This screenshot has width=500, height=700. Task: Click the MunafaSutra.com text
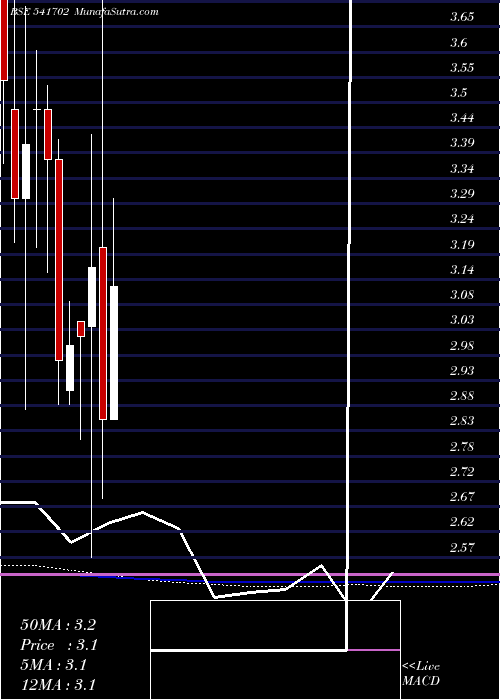click(117, 12)
